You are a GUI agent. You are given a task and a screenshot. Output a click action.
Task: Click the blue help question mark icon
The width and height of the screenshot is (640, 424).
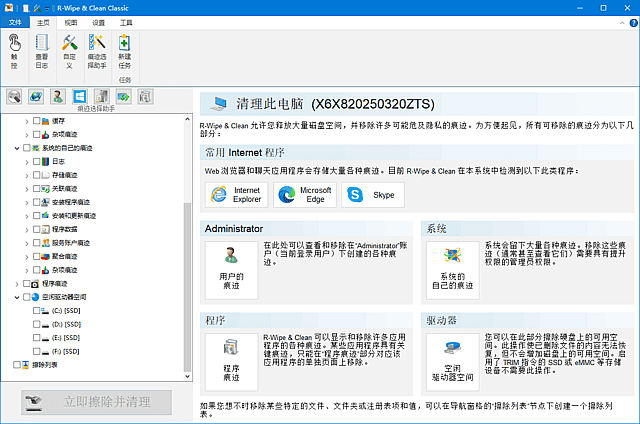tap(634, 23)
